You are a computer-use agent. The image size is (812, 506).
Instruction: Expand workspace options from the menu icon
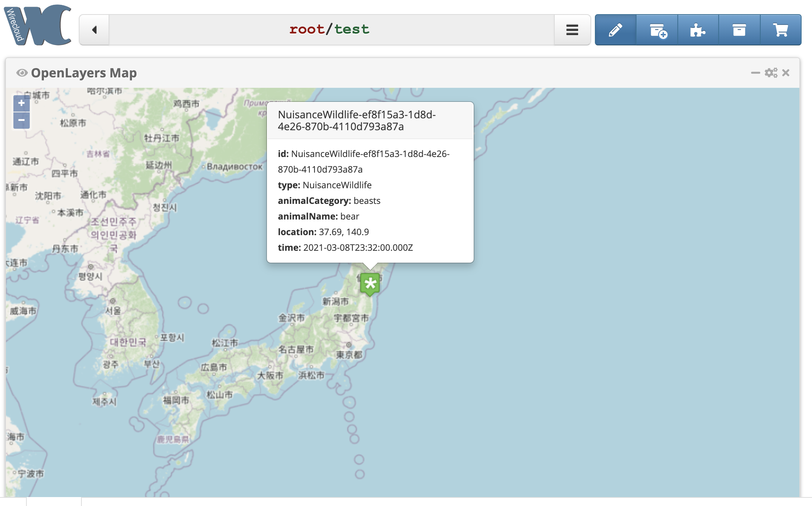pyautogui.click(x=571, y=30)
